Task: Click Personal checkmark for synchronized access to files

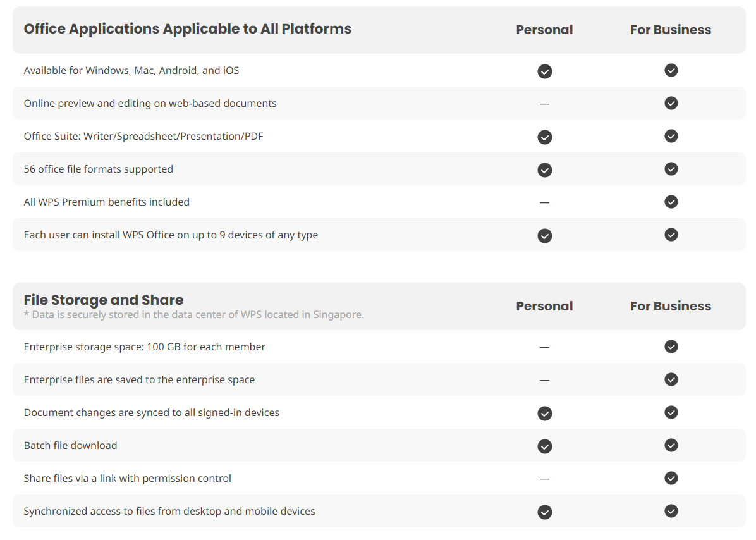Action: coord(544,512)
